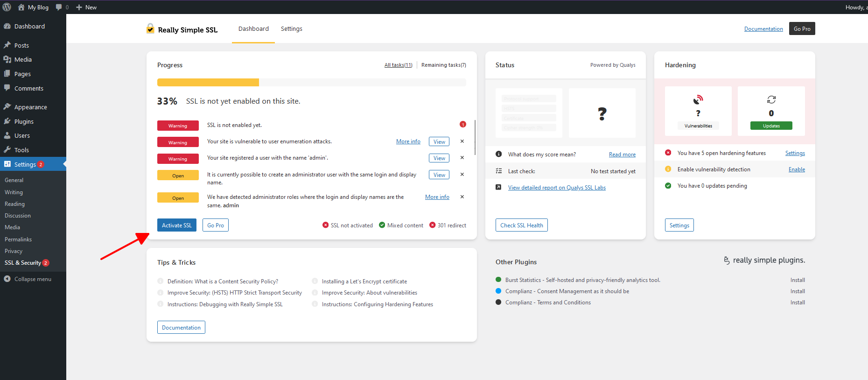This screenshot has width=868, height=380.
Task: Click the Collapse menu arrow icon
Action: (7, 279)
